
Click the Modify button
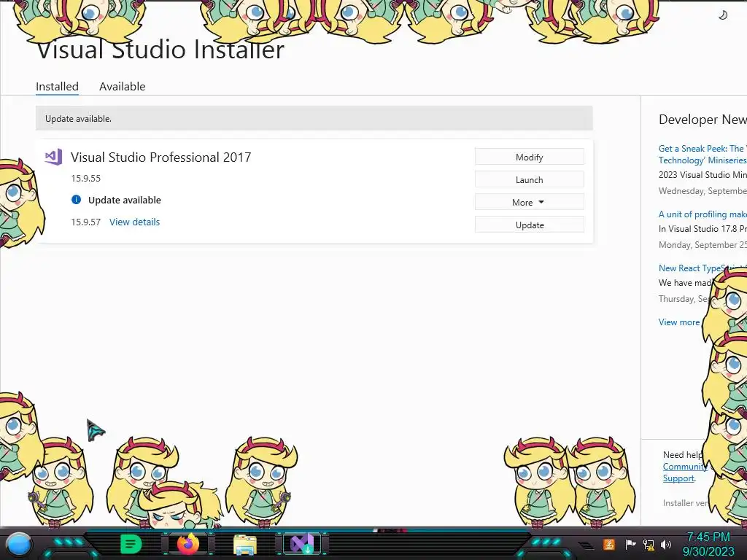(x=530, y=157)
